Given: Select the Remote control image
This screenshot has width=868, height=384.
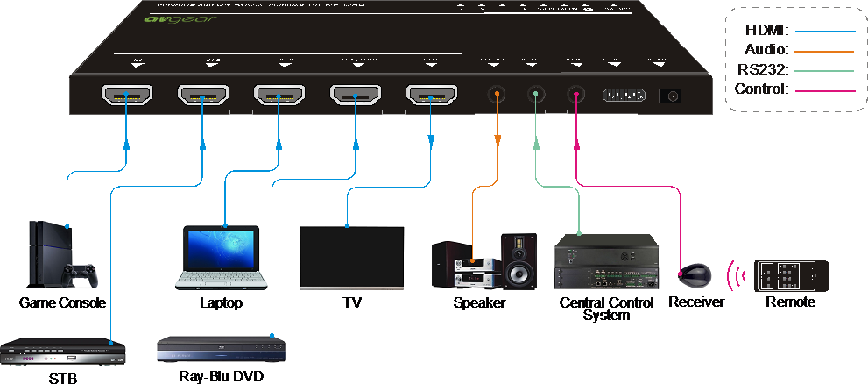Looking at the screenshot, I should 791,275.
